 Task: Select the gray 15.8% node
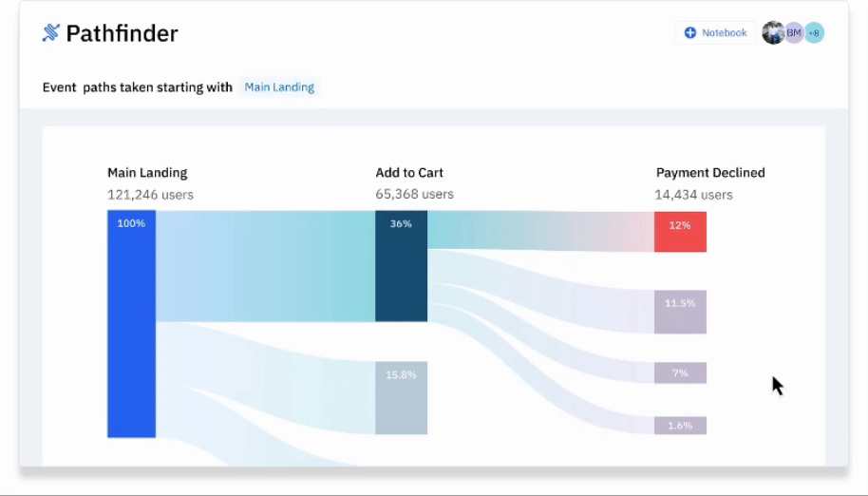[x=401, y=397]
